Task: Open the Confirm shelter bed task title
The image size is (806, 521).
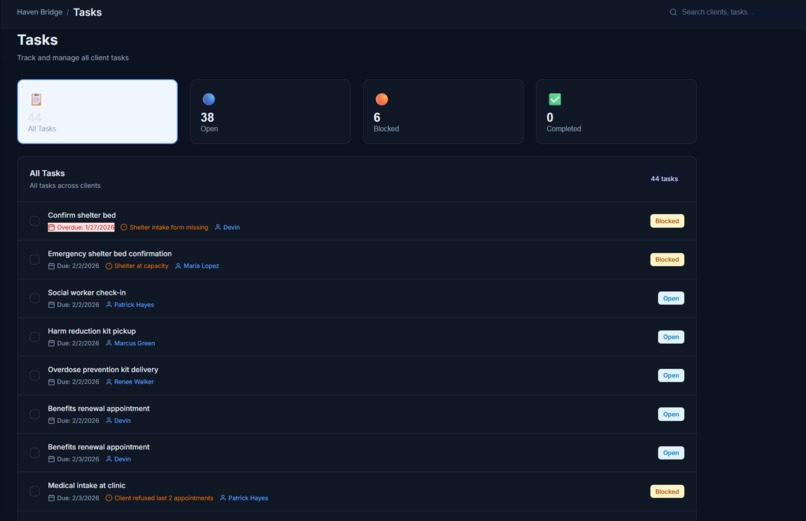Action: coord(82,215)
